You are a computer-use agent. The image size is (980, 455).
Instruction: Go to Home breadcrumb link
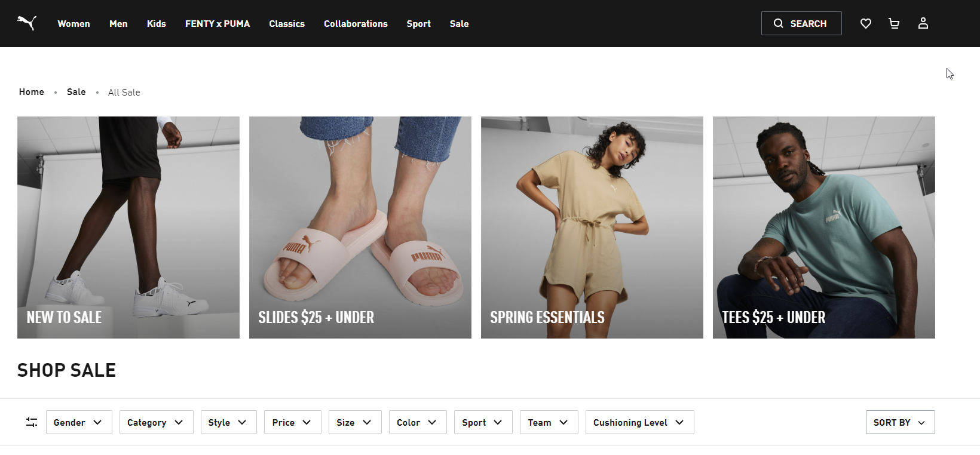tap(32, 92)
